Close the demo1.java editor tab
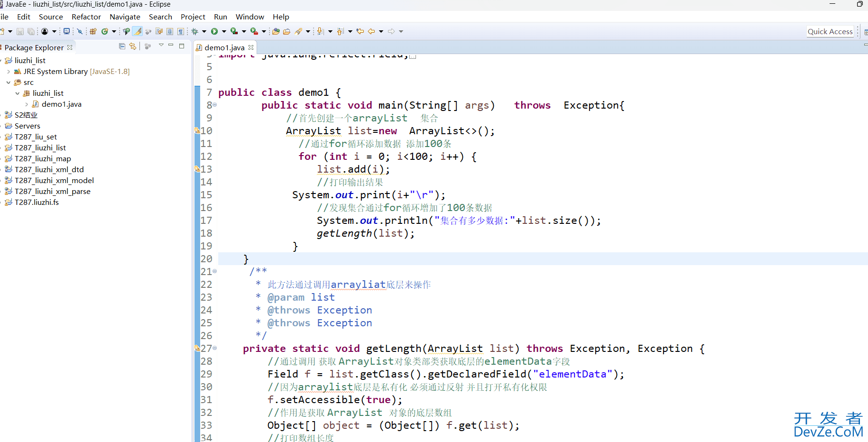The image size is (868, 442). point(251,47)
